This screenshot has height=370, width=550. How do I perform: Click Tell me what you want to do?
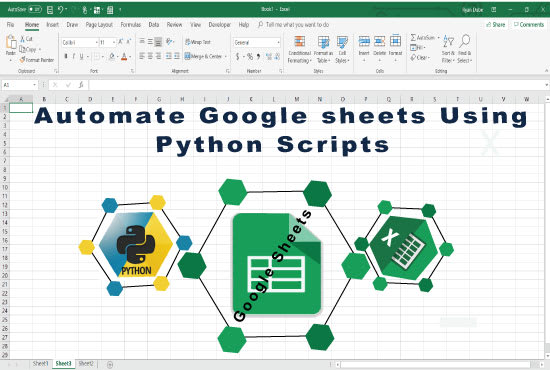[294, 25]
